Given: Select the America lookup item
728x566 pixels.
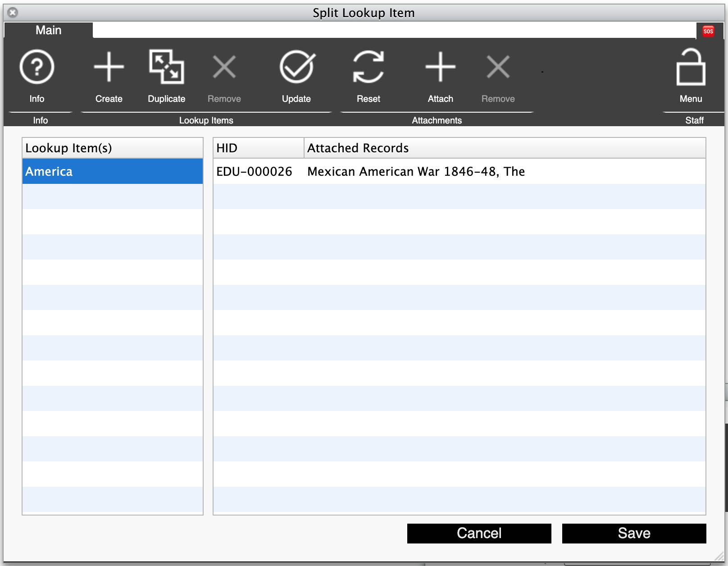Looking at the screenshot, I should [x=113, y=171].
